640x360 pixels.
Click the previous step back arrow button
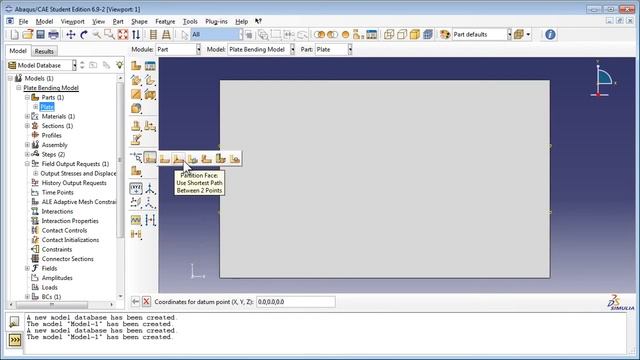click(135, 302)
